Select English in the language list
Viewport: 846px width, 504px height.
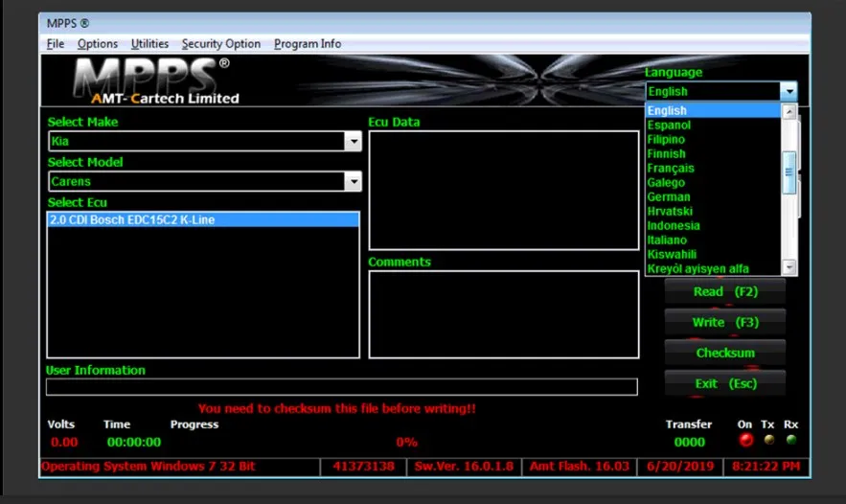click(x=713, y=110)
